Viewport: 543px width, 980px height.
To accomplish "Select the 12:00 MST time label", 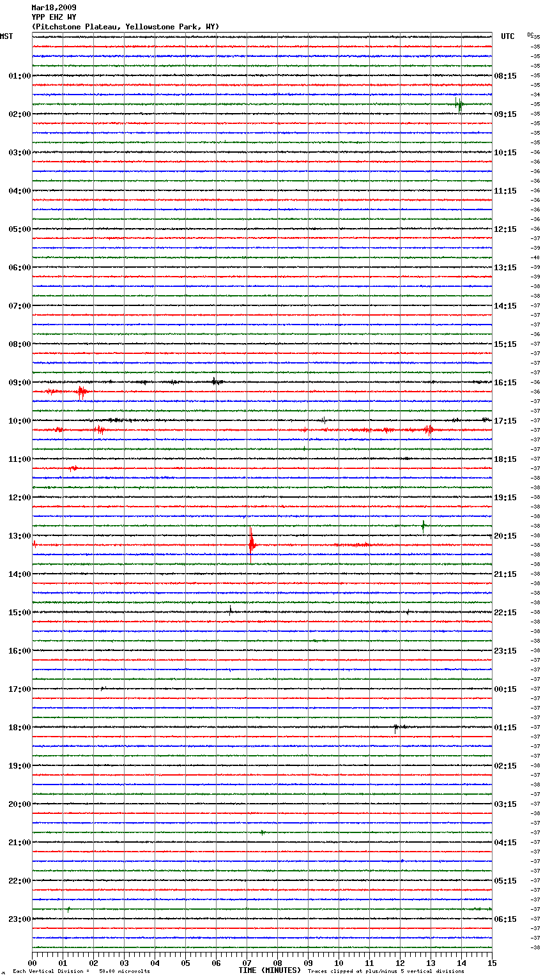I will [19, 498].
